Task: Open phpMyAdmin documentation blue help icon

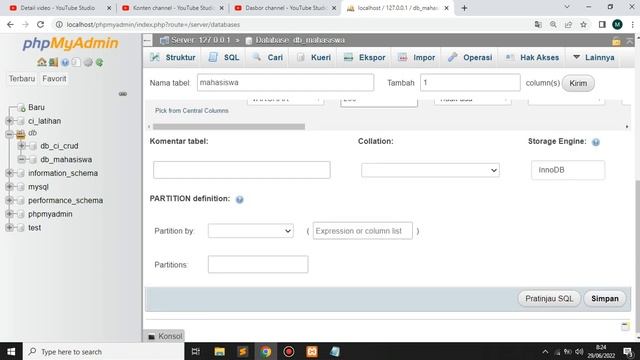Action: click(65, 62)
